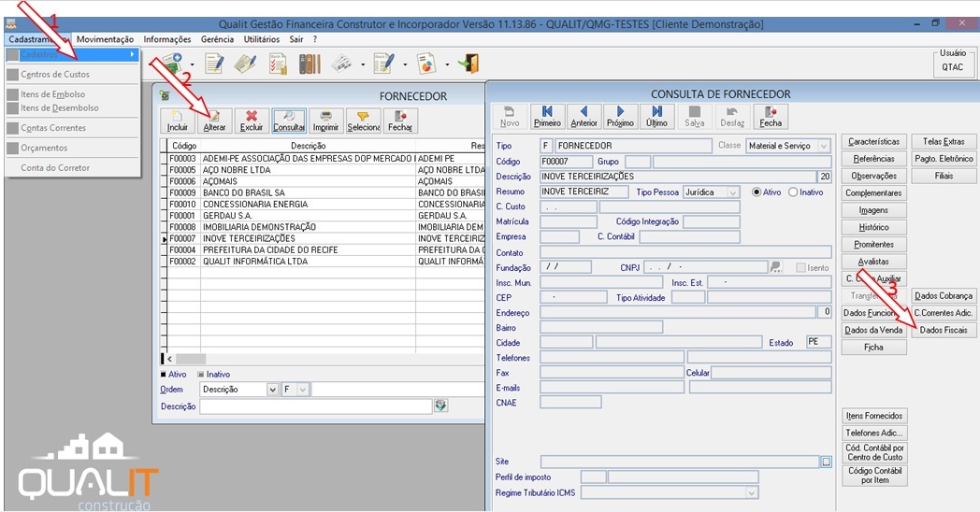Screen dimensions: 980x512
Task: Click the exit door toolbar icon
Action: click(x=468, y=64)
